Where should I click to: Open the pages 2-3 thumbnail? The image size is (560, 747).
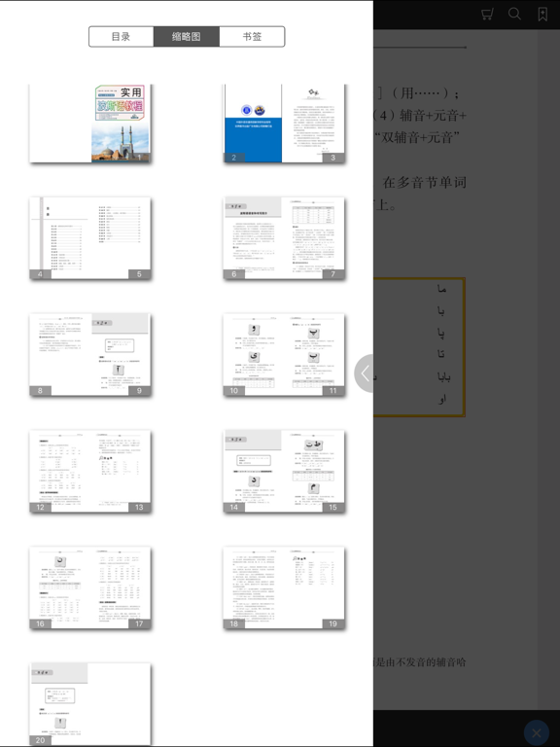tap(284, 124)
